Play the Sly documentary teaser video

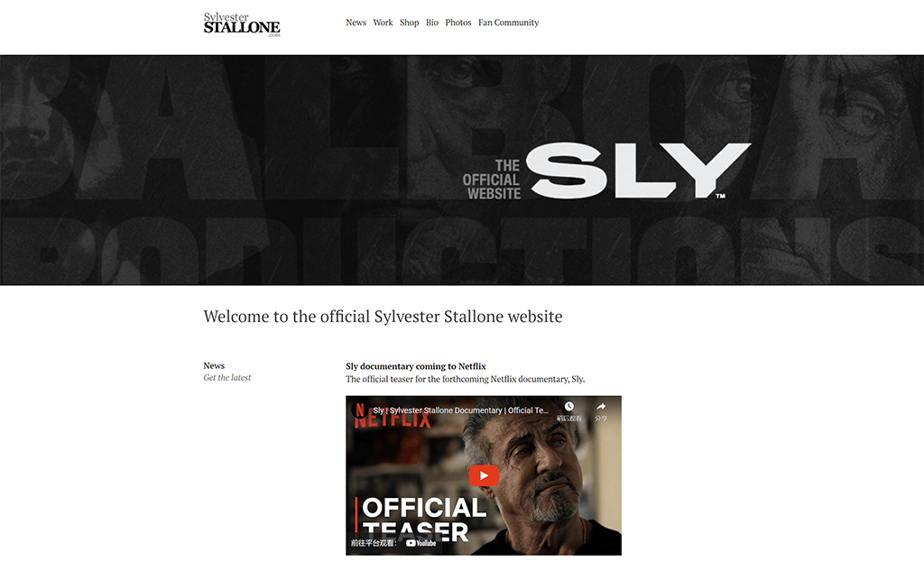tap(484, 475)
